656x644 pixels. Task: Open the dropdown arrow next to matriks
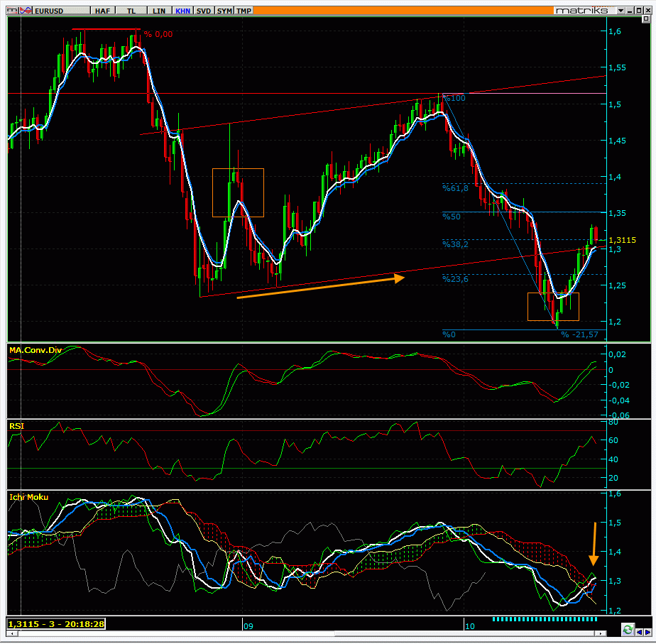click(621, 11)
